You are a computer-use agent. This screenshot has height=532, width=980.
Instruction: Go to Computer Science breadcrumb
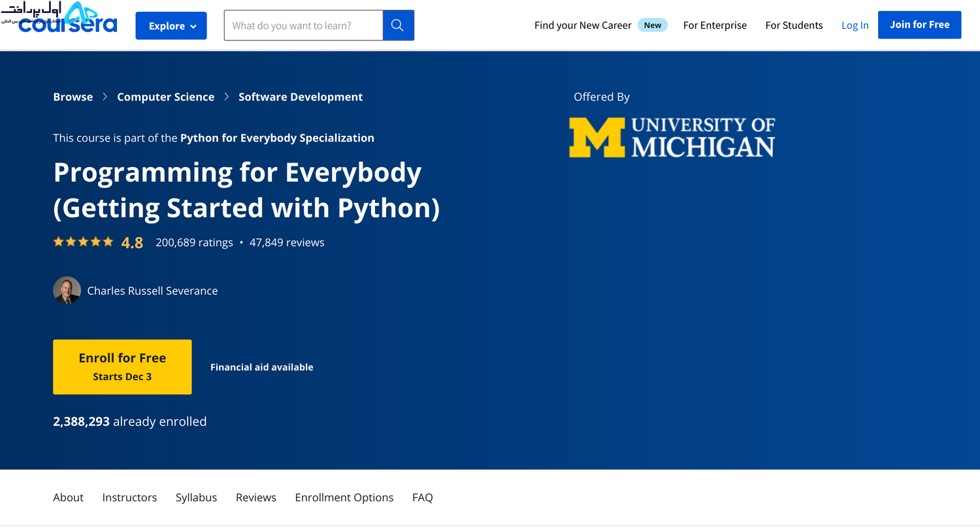pyautogui.click(x=166, y=97)
